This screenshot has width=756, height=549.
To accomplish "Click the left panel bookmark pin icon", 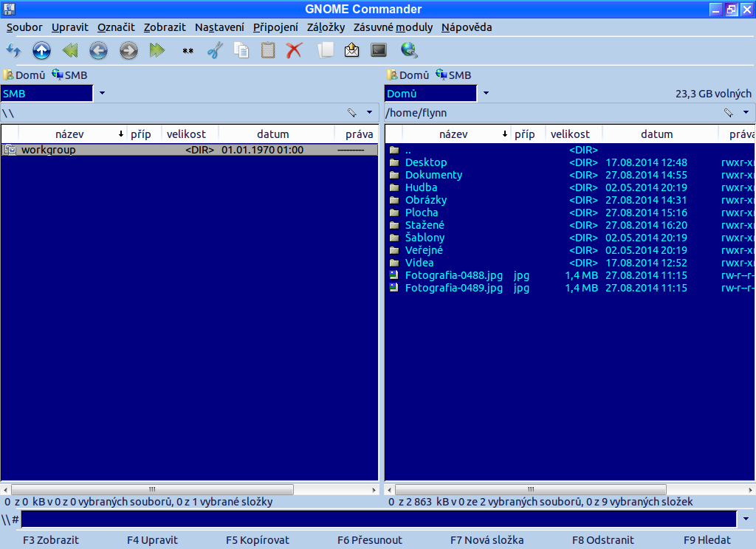I will pos(352,113).
